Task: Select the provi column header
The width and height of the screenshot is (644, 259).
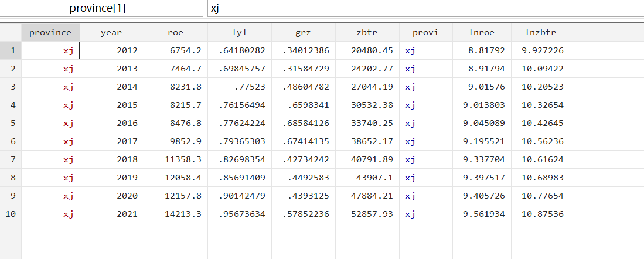Action: coord(426,32)
